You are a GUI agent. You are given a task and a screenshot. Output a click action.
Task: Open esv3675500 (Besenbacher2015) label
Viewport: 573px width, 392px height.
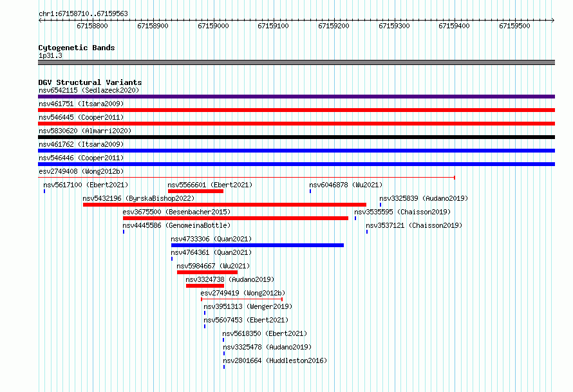[x=176, y=212]
